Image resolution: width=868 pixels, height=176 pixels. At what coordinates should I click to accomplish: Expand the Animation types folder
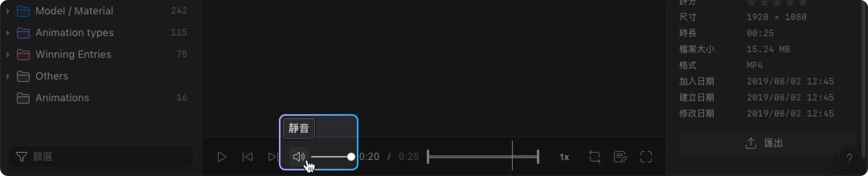point(8,33)
